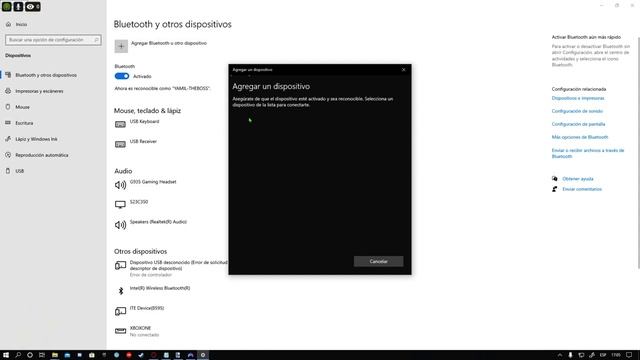Viewport: 640px width, 360px height.
Task: Click the G935 Gaming Headset label
Action: (x=153, y=182)
